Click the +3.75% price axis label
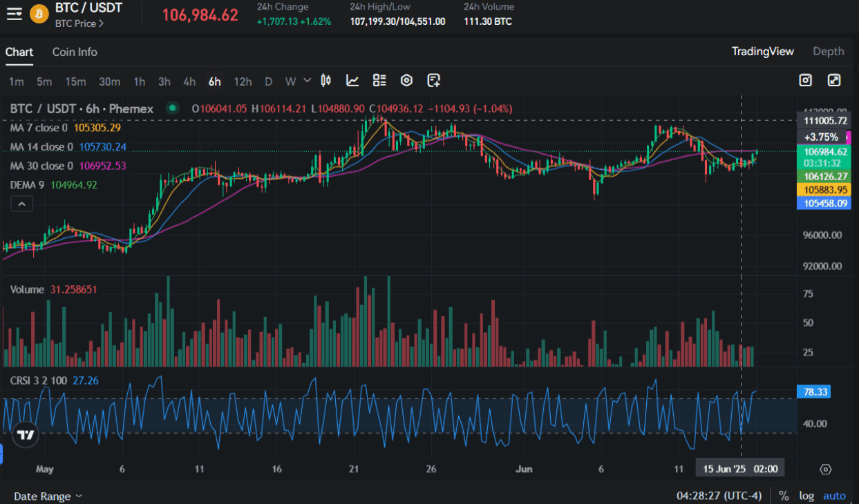 coord(822,137)
